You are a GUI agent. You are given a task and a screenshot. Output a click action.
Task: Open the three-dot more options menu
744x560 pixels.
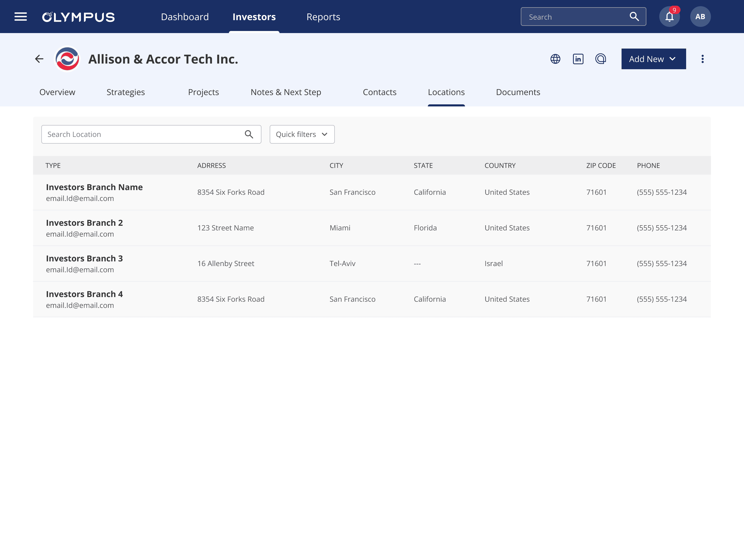click(x=702, y=59)
